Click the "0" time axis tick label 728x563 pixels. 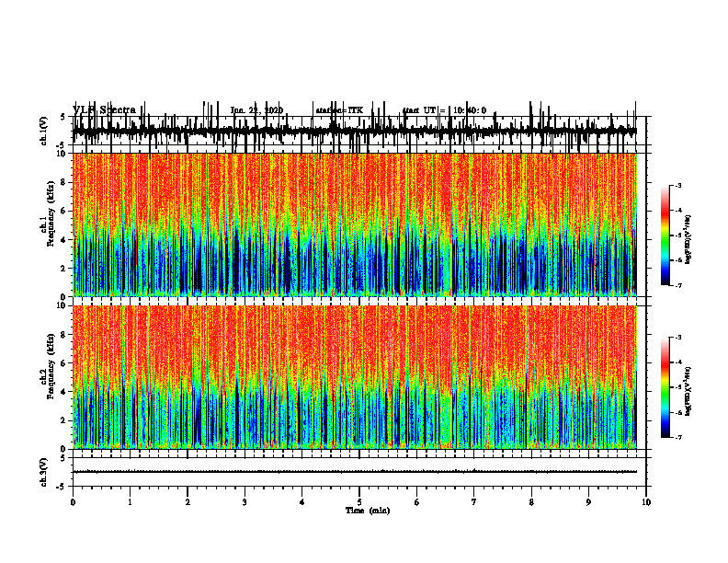point(73,502)
